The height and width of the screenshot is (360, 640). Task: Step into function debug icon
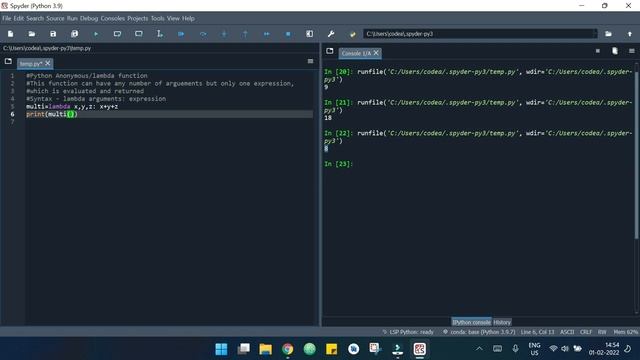(x=224, y=34)
